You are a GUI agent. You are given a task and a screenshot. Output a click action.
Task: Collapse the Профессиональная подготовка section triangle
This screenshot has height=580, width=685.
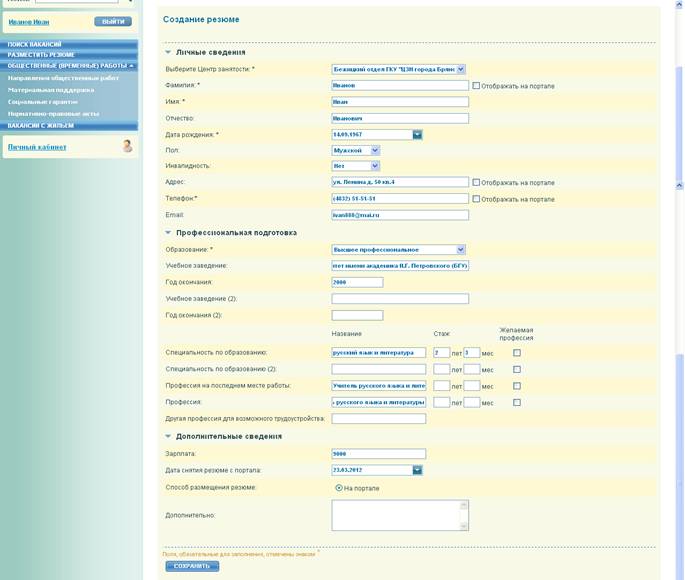168,233
